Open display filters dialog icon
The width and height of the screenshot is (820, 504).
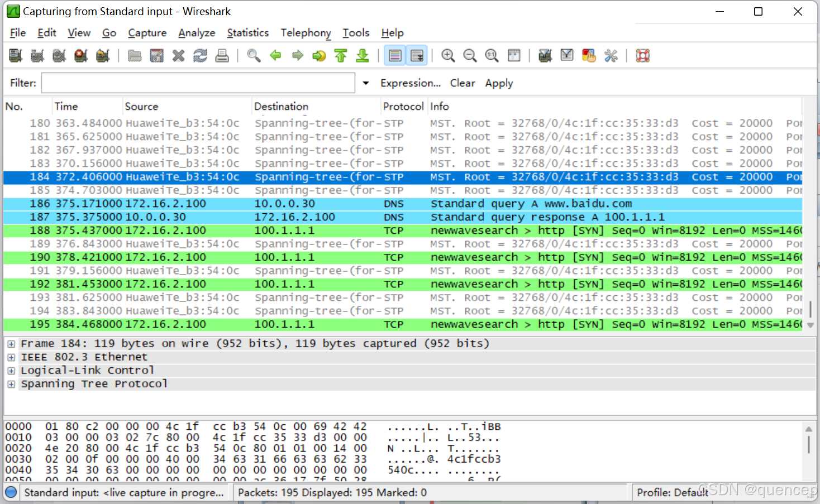coord(567,55)
